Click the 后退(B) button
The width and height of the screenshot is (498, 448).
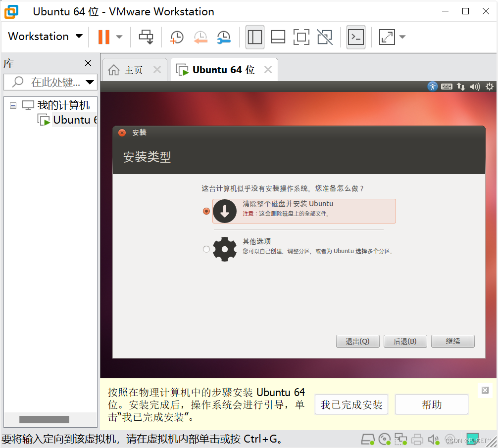point(405,341)
